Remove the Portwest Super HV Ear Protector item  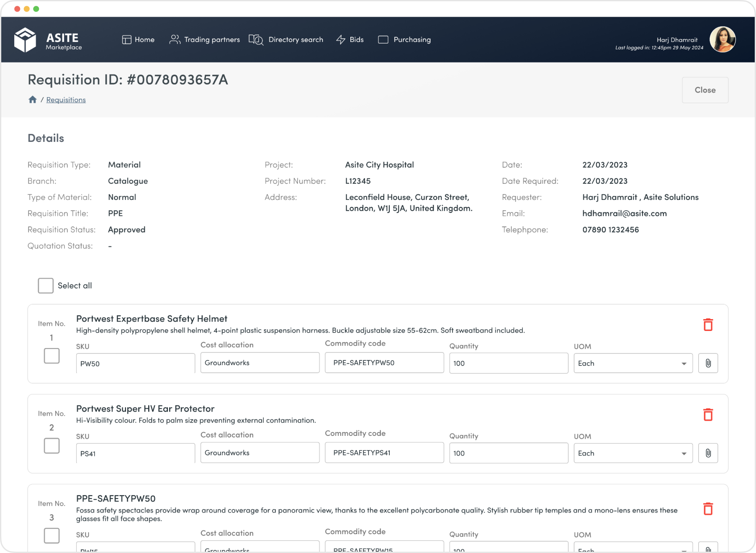click(708, 415)
